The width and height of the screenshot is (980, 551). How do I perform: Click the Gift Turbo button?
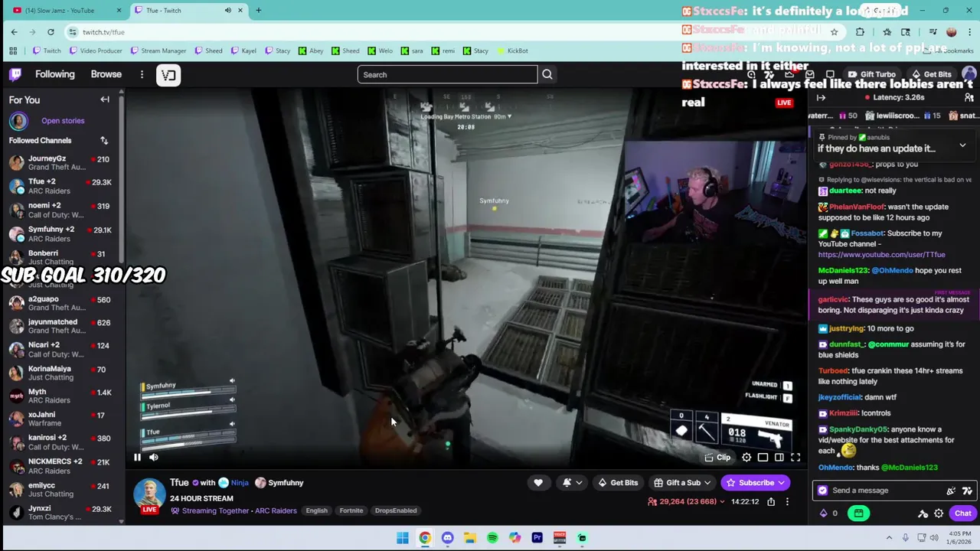click(871, 74)
